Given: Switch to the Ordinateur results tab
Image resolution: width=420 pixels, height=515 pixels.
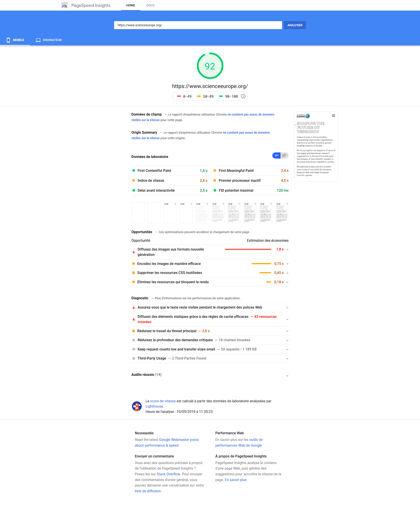Looking at the screenshot, I should coord(49,40).
